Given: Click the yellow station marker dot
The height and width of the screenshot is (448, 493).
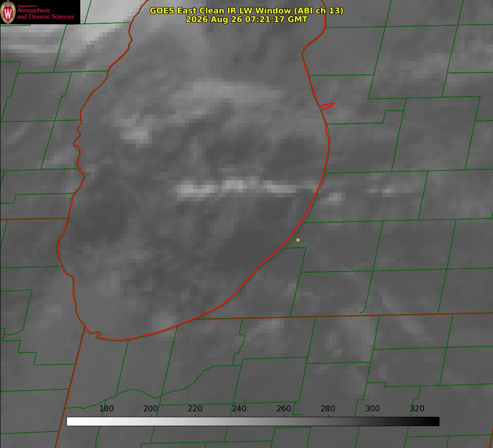Looking at the screenshot, I should (x=298, y=240).
